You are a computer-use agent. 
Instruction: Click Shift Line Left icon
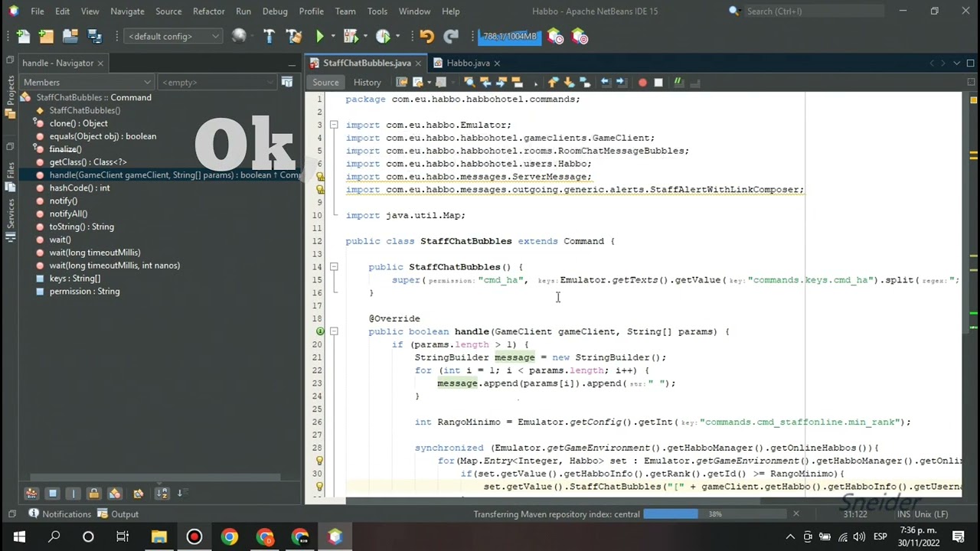(x=605, y=82)
